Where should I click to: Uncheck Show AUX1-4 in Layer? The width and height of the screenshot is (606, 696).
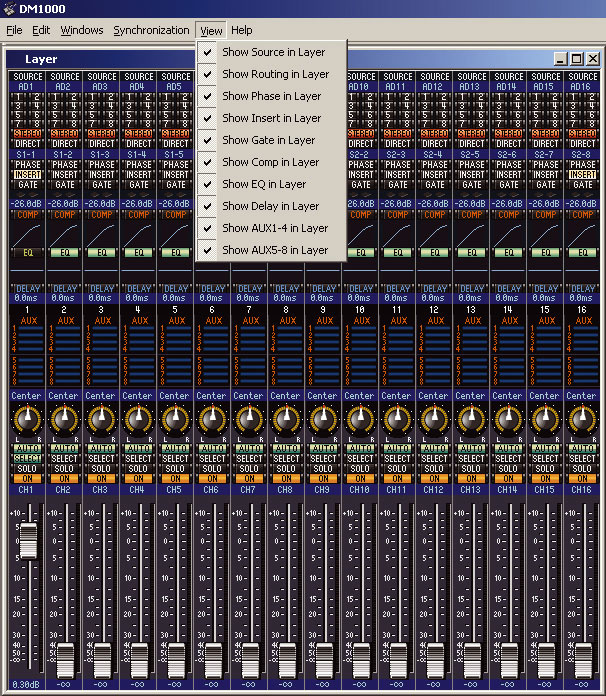point(271,228)
